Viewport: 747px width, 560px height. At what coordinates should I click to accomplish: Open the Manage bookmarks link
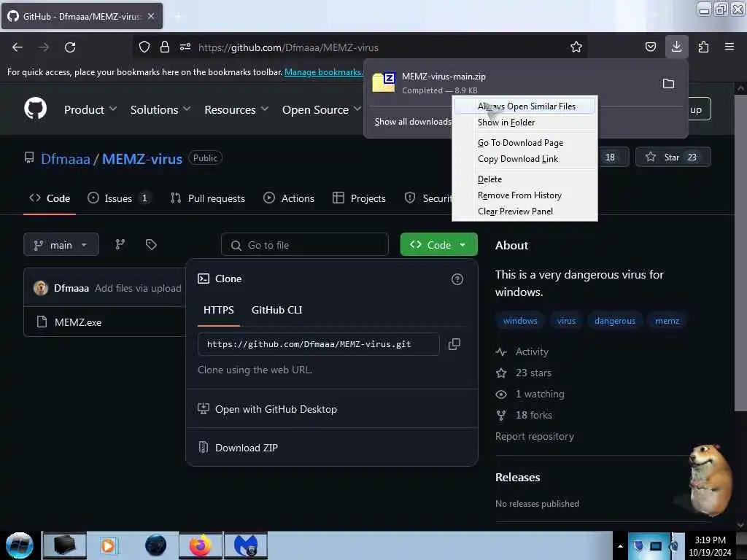(x=323, y=72)
